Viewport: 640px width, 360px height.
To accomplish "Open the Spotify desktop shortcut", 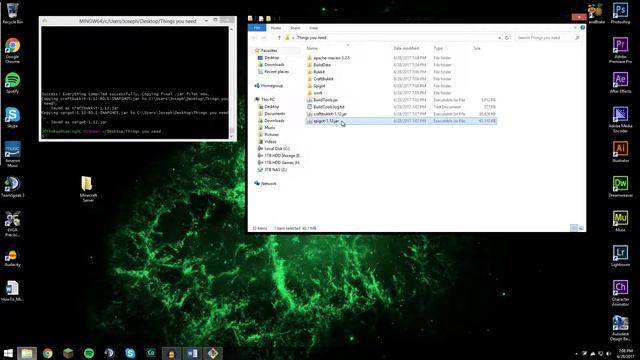I will pos(13,83).
